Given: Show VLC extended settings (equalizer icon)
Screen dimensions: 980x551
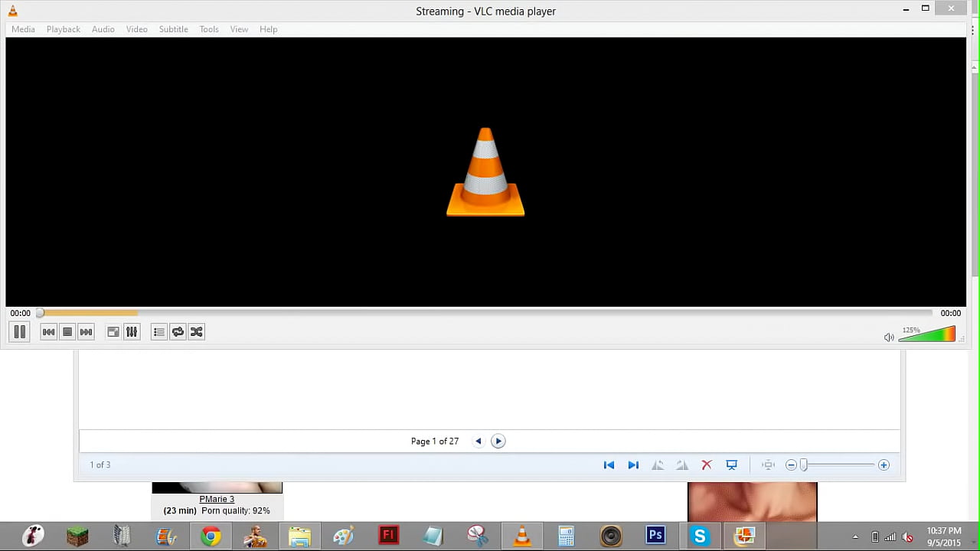Looking at the screenshot, I should tap(132, 332).
